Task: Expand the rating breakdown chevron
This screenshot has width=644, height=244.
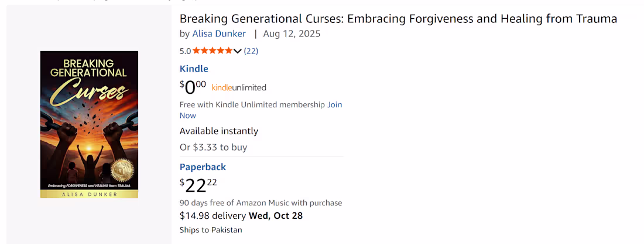Action: coord(237,52)
